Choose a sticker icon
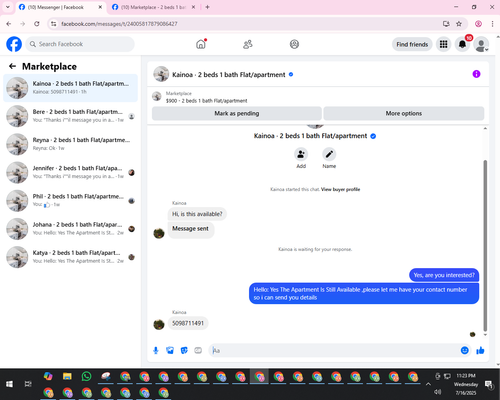This screenshot has width=500, height=400. click(x=184, y=350)
